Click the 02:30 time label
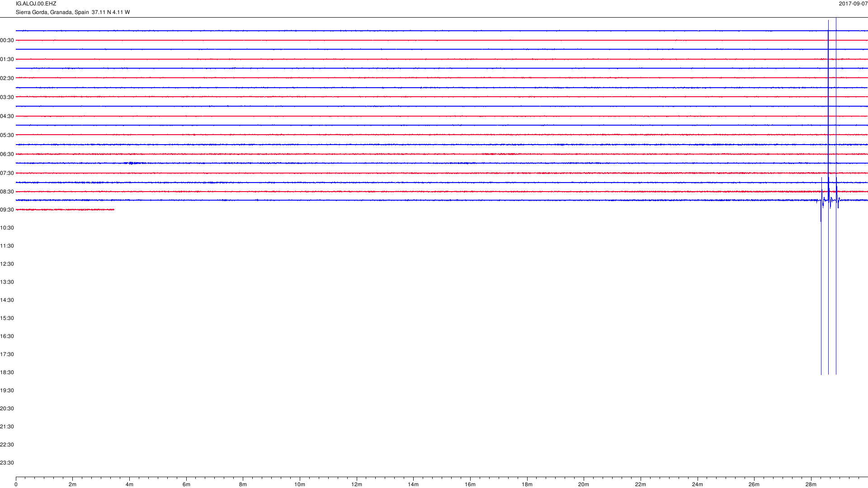This screenshot has width=868, height=488. tap(7, 78)
